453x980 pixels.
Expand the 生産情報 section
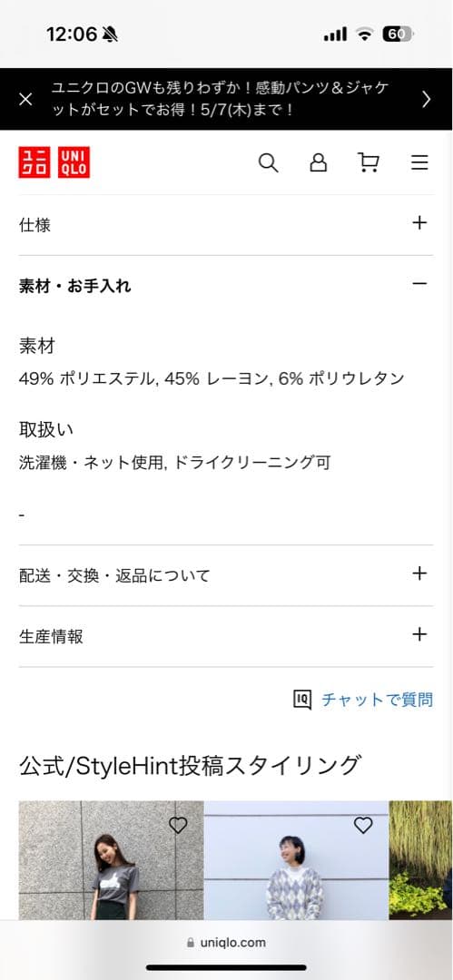point(226,636)
